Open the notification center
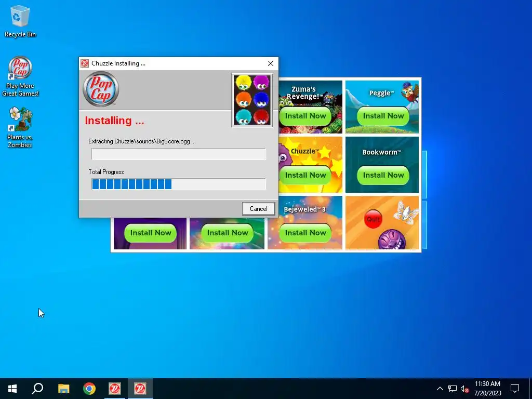This screenshot has height=399, width=532. tap(515, 389)
